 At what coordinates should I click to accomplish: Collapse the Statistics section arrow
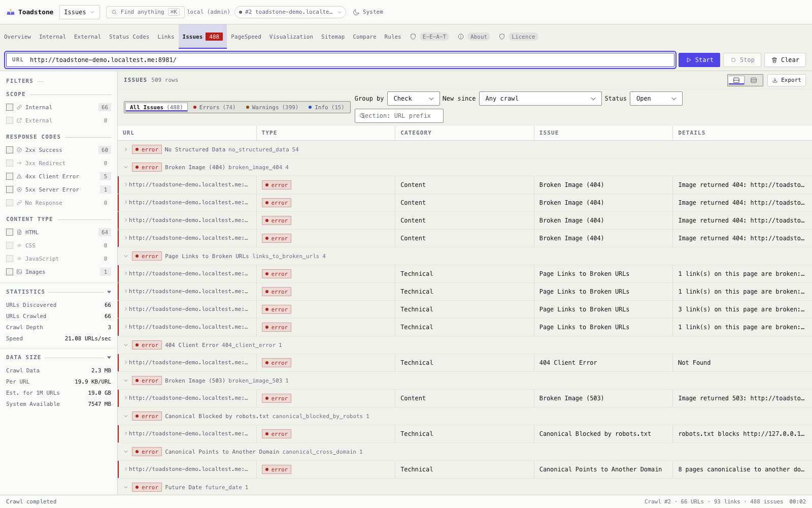[x=109, y=292]
